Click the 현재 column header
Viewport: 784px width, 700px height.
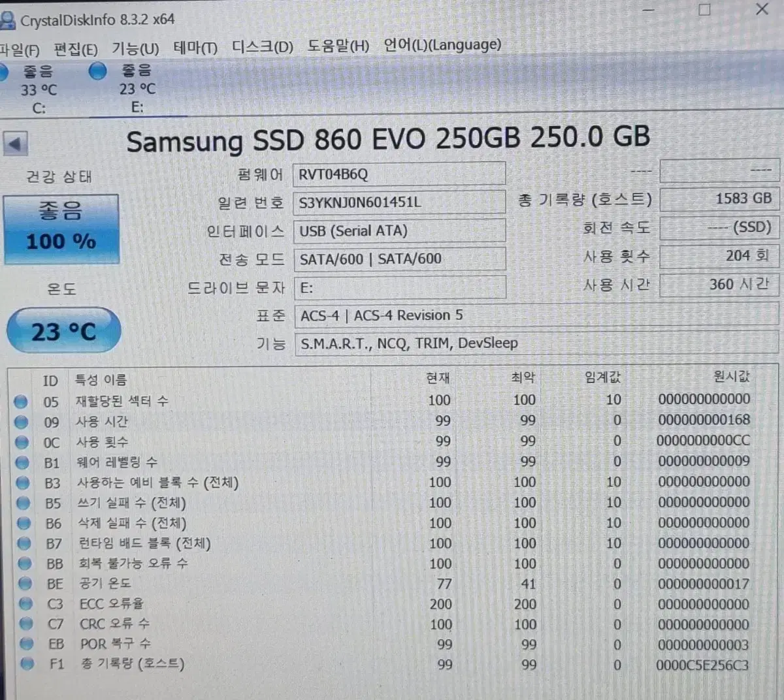tap(438, 377)
